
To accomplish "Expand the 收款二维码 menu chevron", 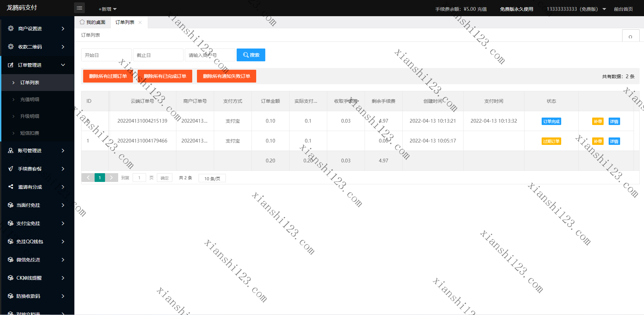I will [x=63, y=47].
